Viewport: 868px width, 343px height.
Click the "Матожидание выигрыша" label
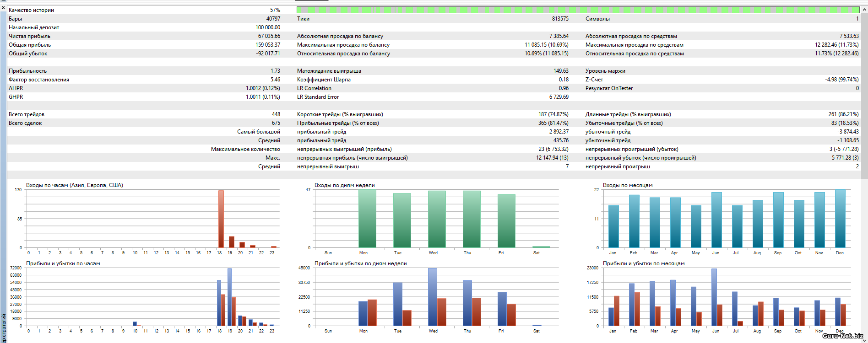(329, 71)
